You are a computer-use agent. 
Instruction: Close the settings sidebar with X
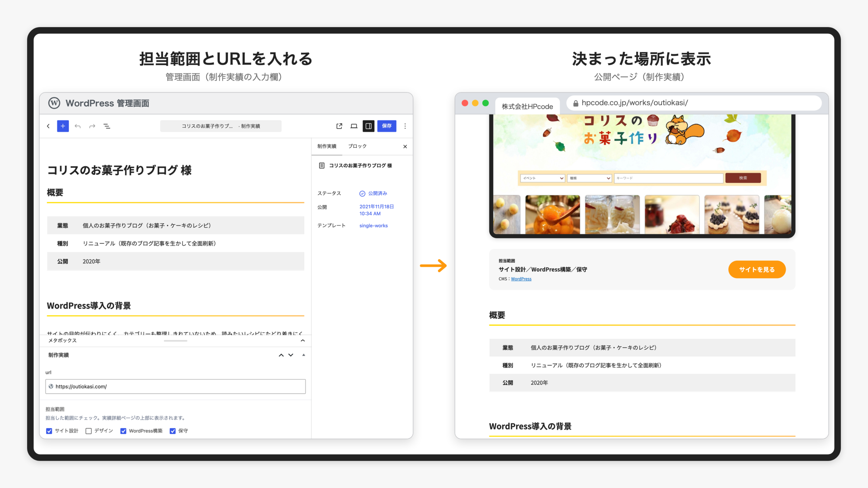pyautogui.click(x=405, y=146)
